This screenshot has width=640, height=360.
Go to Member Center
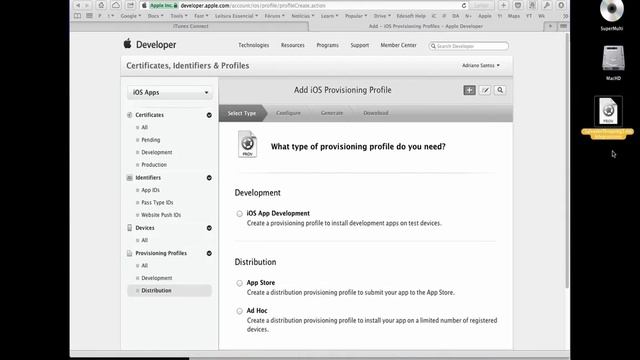(x=398, y=45)
